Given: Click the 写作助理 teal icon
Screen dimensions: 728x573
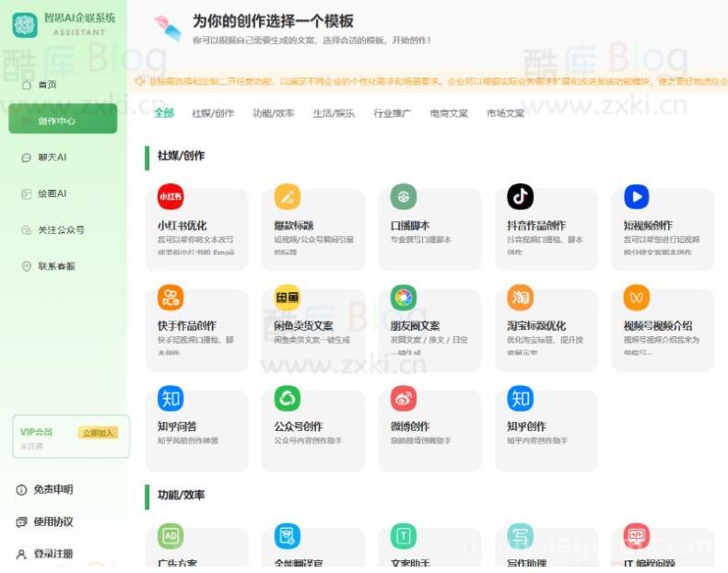Looking at the screenshot, I should [520, 536].
